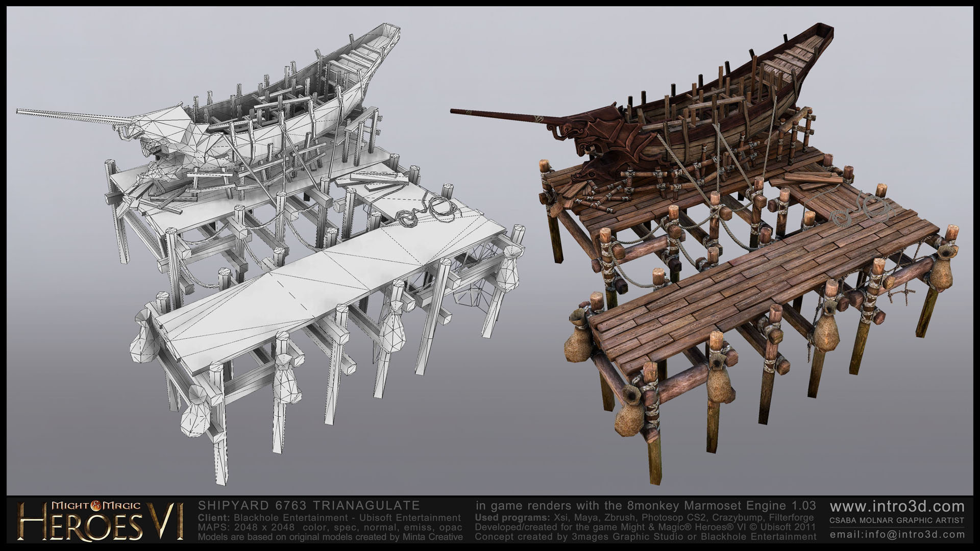Image resolution: width=980 pixels, height=551 pixels.
Task: Click the 'MAPS: 2048 x 2048' line
Action: click(330, 527)
